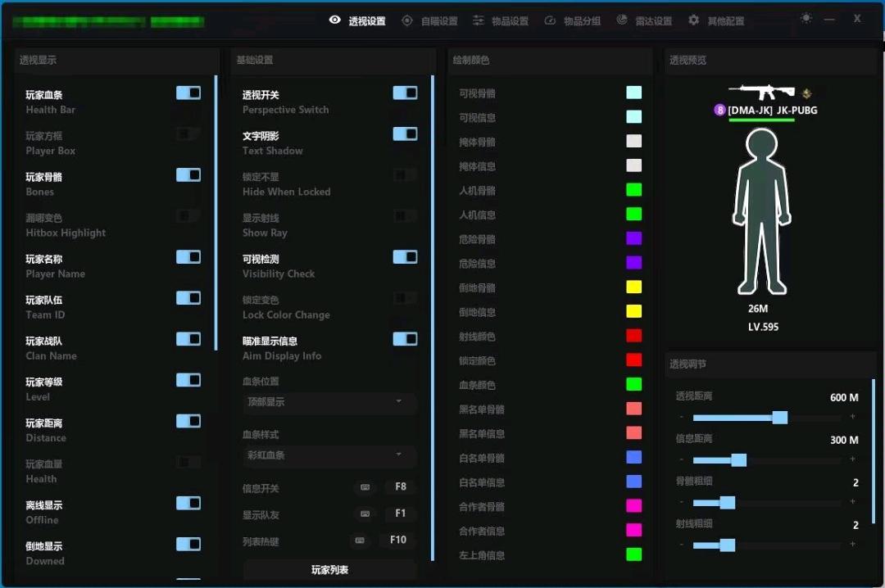Enable the Show Ray toggle
This screenshot has width=885, height=588.
(x=406, y=215)
